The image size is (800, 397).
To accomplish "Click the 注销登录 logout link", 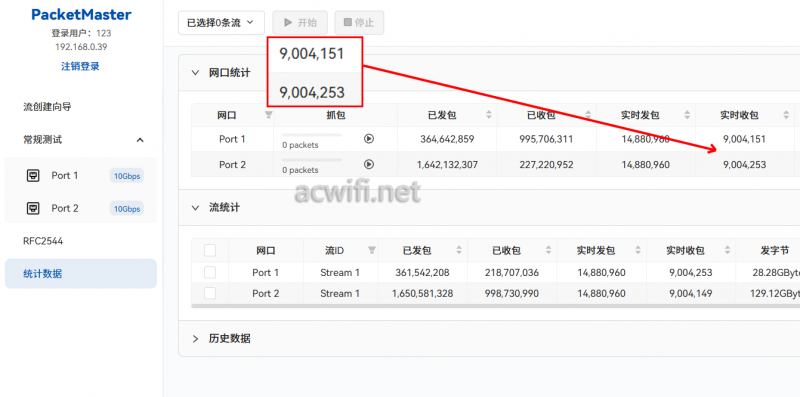I will tap(81, 66).
